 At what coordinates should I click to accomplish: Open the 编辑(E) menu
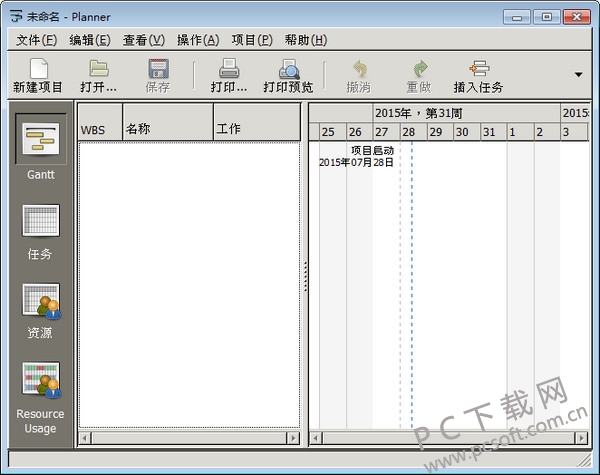click(90, 40)
